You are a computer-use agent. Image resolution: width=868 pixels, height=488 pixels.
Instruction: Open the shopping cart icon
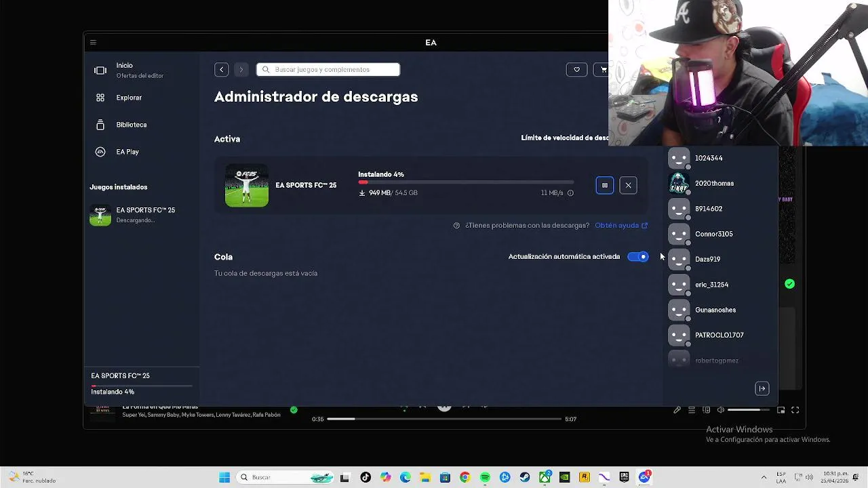[x=603, y=69]
